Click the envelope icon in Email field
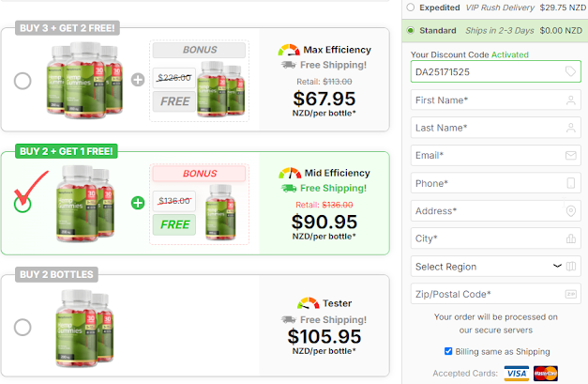 pyautogui.click(x=571, y=155)
